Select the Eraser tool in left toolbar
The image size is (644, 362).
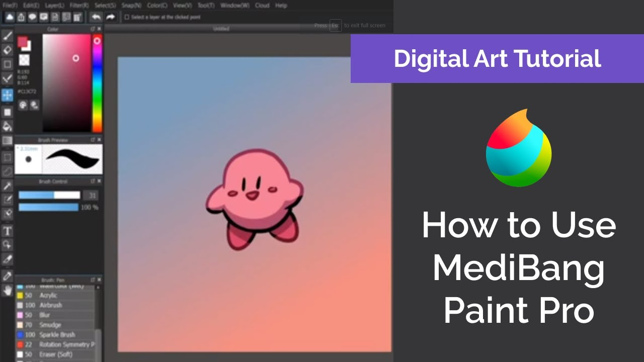(x=8, y=50)
